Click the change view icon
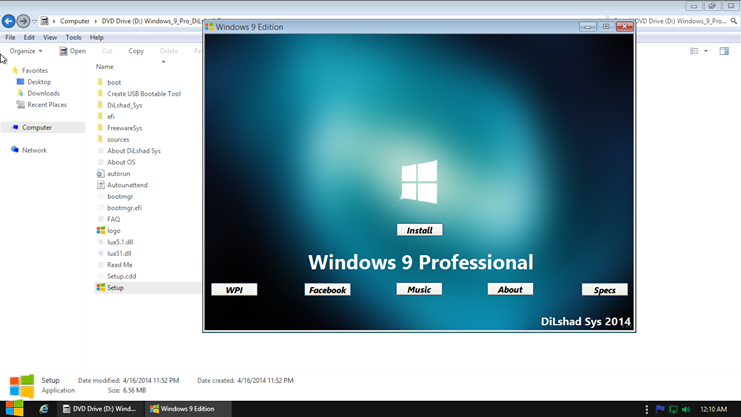This screenshot has height=417, width=741. pyautogui.click(x=694, y=51)
